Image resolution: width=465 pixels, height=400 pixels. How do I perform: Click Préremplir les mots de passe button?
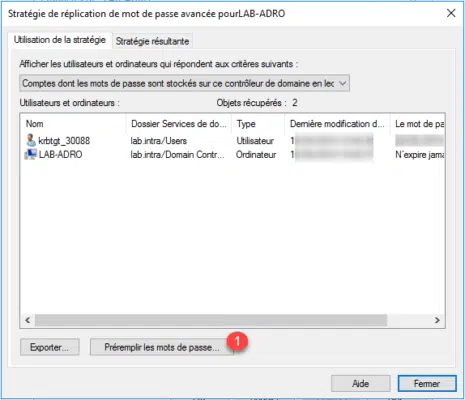pyautogui.click(x=162, y=347)
